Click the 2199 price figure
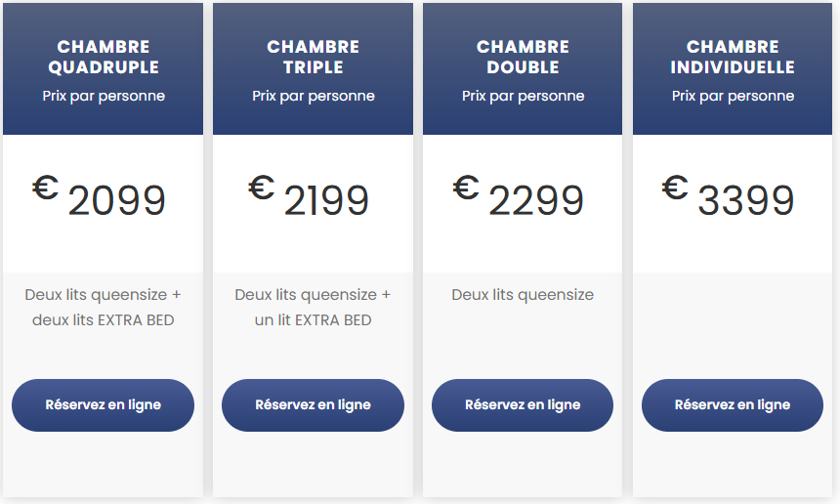The height and width of the screenshot is (504, 840). [x=326, y=202]
